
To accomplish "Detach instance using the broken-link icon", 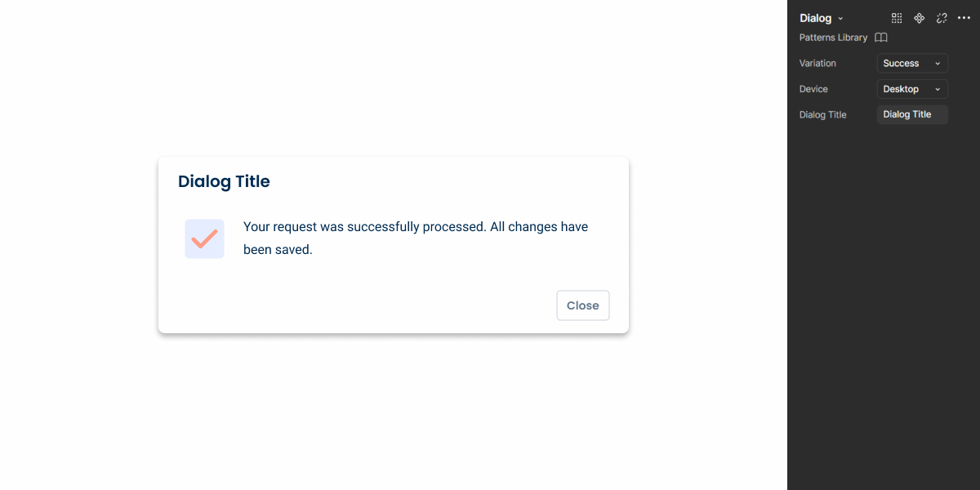I will pyautogui.click(x=942, y=18).
